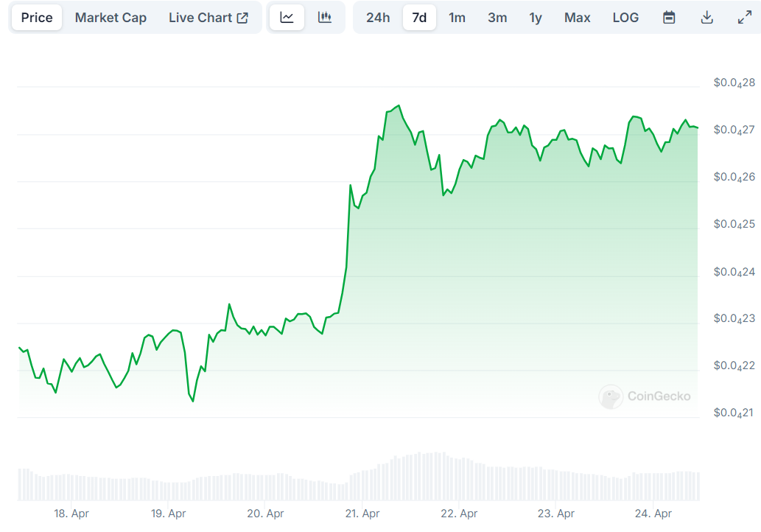This screenshot has height=532, width=761.
Task: Switch to the Price tab
Action: pyautogui.click(x=37, y=18)
